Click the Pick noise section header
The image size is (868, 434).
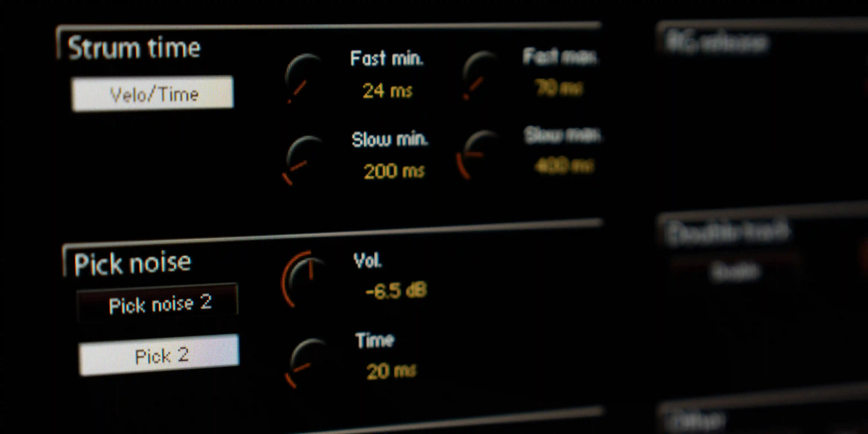coord(132,263)
